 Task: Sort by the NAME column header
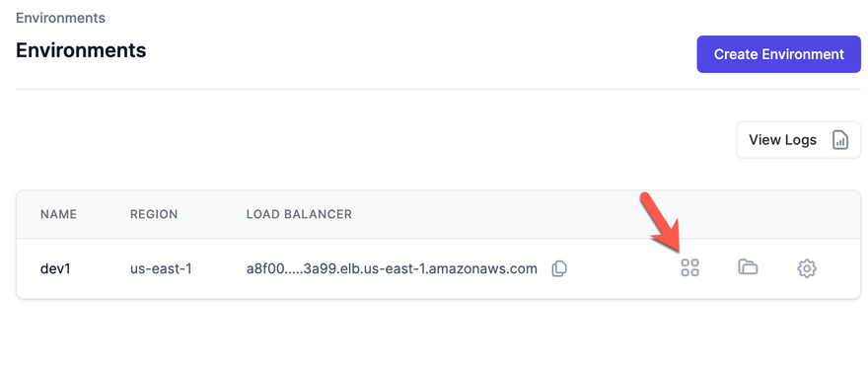[58, 214]
